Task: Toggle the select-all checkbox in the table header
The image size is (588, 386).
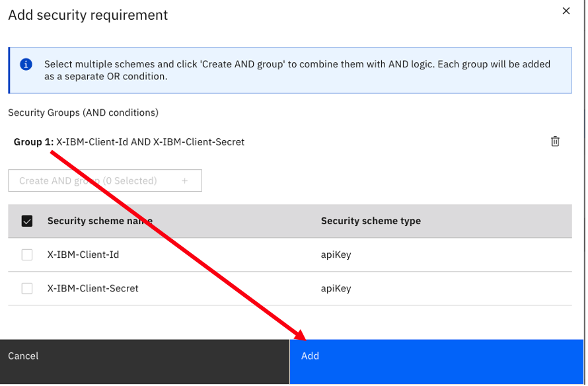Action: 27,221
